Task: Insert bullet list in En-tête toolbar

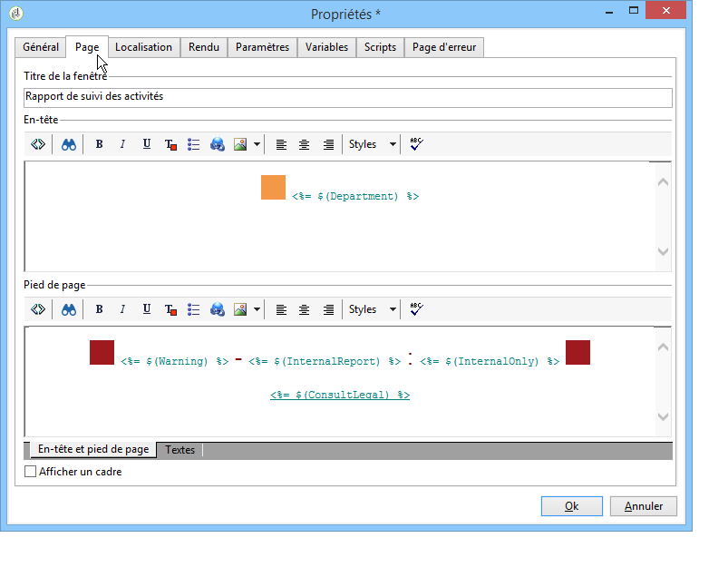Action: (194, 144)
